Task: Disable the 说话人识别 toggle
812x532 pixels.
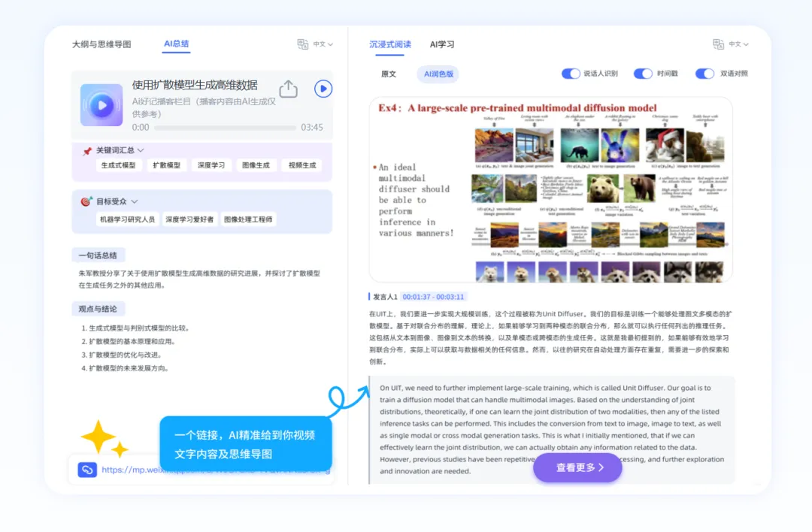Action: pyautogui.click(x=572, y=74)
